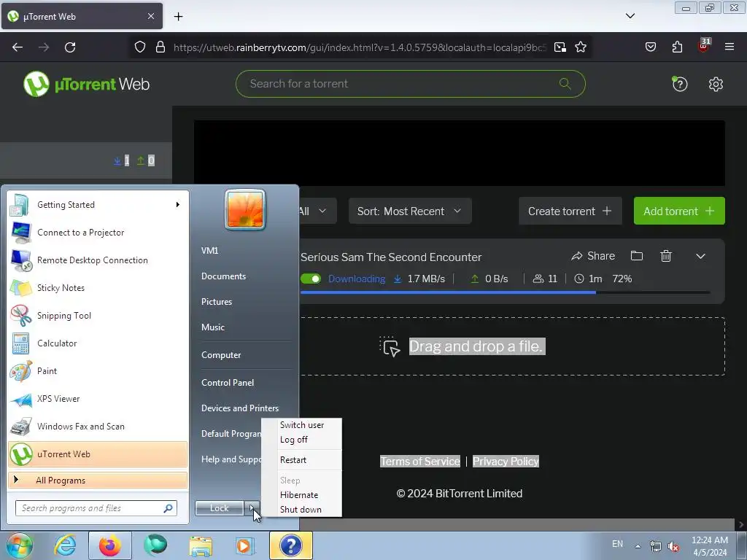Screen dimensions: 747x560
Task: Click the help question mark taskbar icon
Action: coord(290,545)
